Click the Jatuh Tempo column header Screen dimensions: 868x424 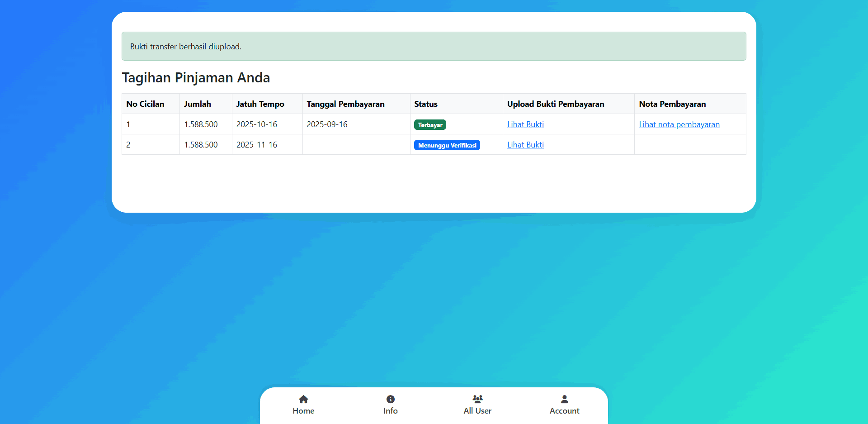260,104
